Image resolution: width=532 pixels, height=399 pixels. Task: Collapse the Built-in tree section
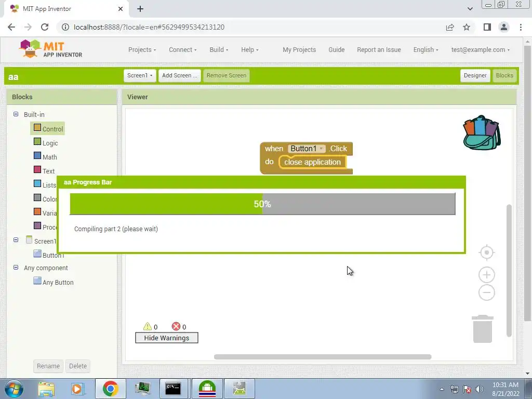click(16, 114)
